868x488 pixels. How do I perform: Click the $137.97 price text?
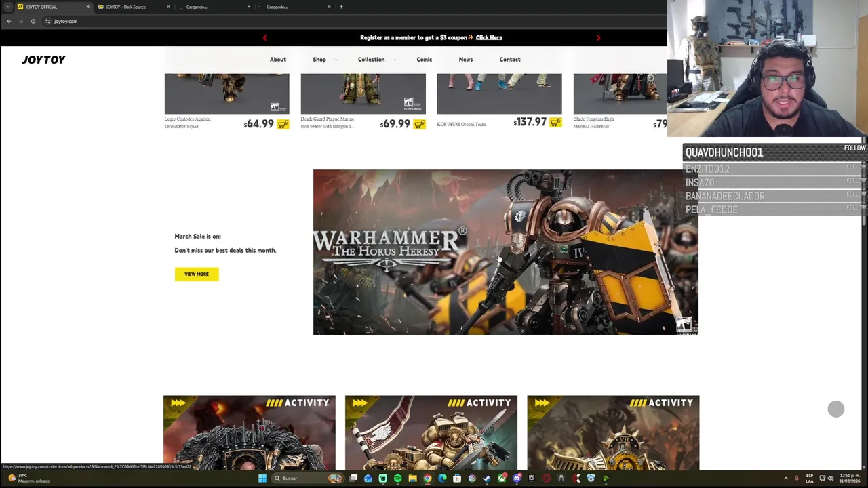click(x=530, y=122)
